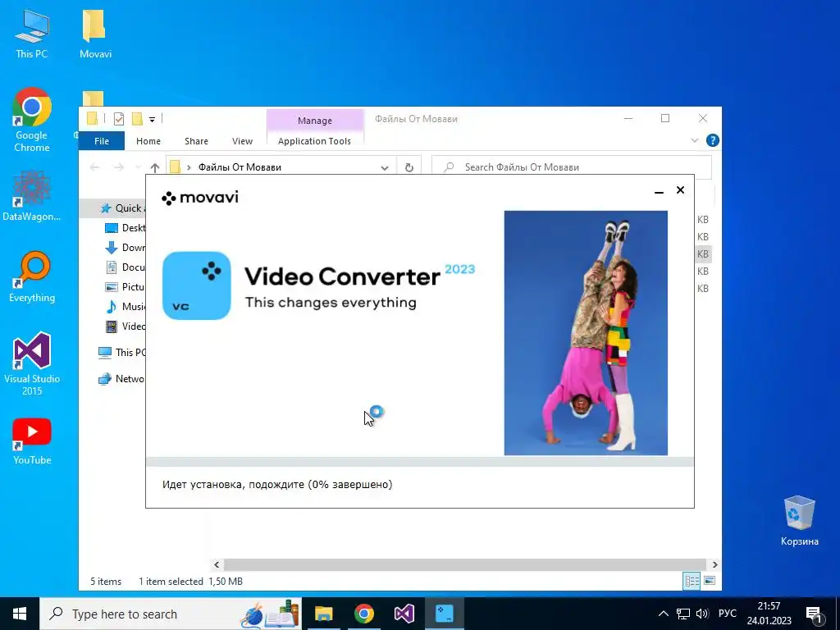Click the Video Converter VC app icon
The width and height of the screenshot is (840, 630).
(x=197, y=285)
